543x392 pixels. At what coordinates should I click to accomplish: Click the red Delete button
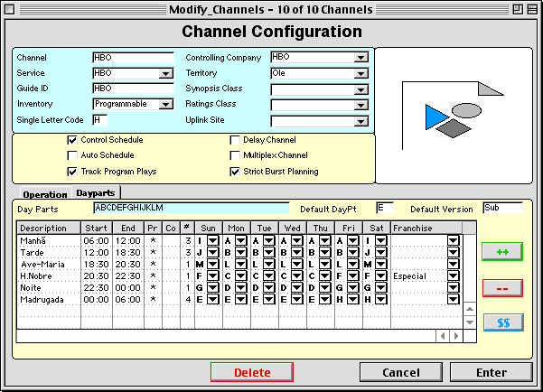click(252, 373)
